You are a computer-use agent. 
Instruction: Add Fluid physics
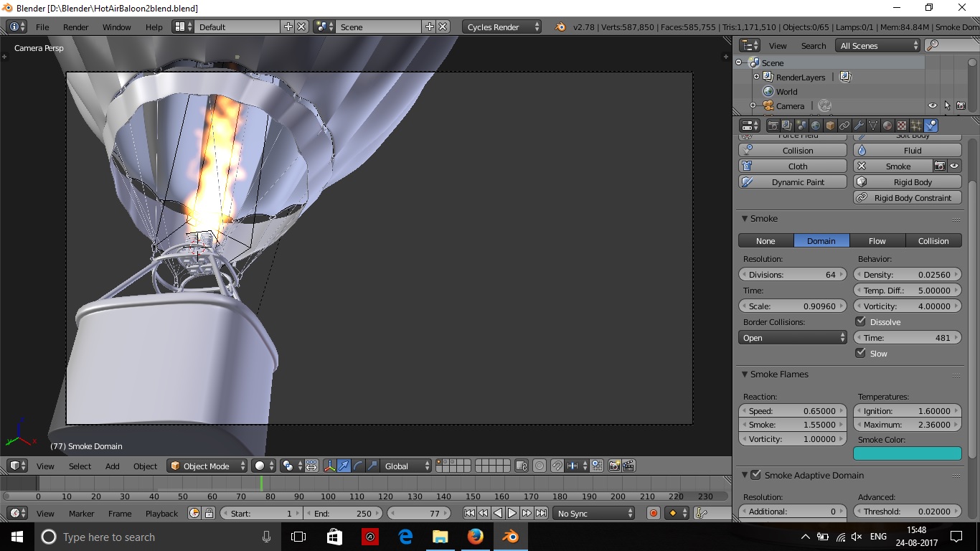(x=908, y=150)
